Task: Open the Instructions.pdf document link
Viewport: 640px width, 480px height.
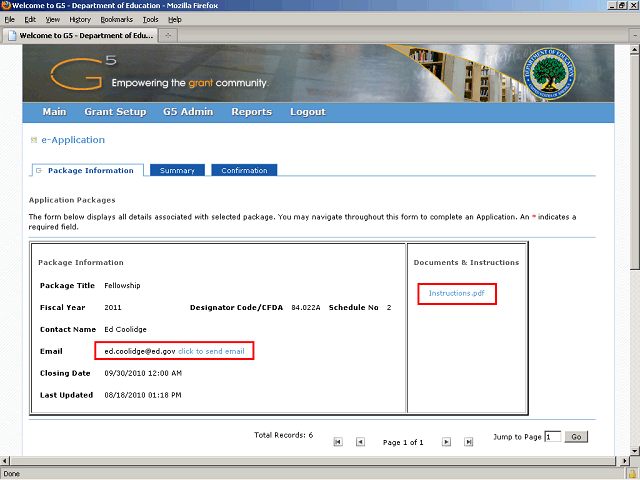Action: (456, 293)
